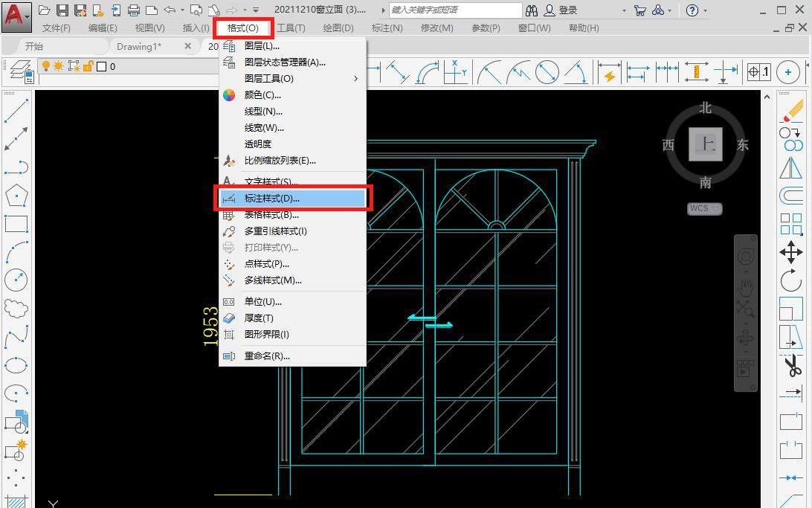The image size is (812, 508).
Task: Select the Line draw tool
Action: point(16,111)
